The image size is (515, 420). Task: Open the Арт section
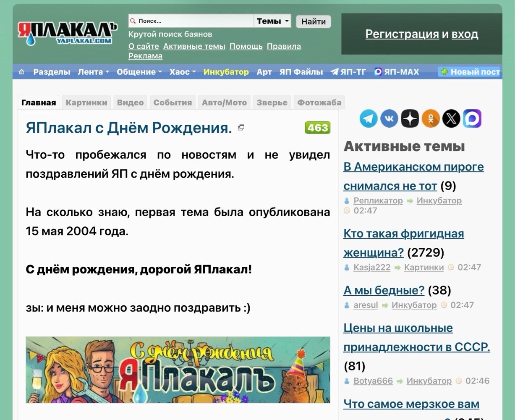click(x=264, y=72)
